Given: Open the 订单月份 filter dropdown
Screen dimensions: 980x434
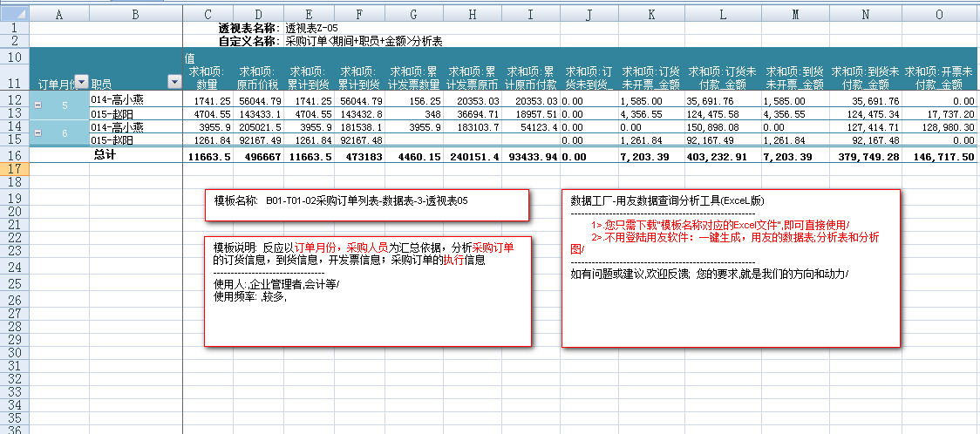Looking at the screenshot, I should 81,82.
